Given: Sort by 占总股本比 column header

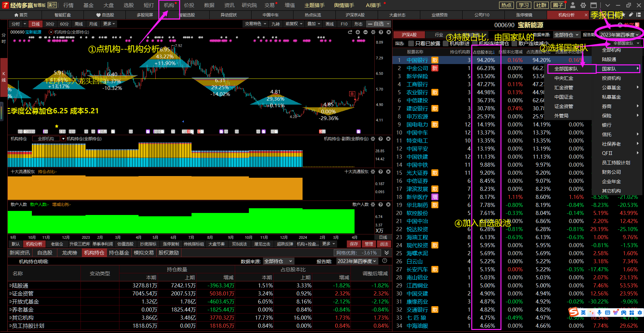Looking at the screenshot, I should (x=484, y=52).
